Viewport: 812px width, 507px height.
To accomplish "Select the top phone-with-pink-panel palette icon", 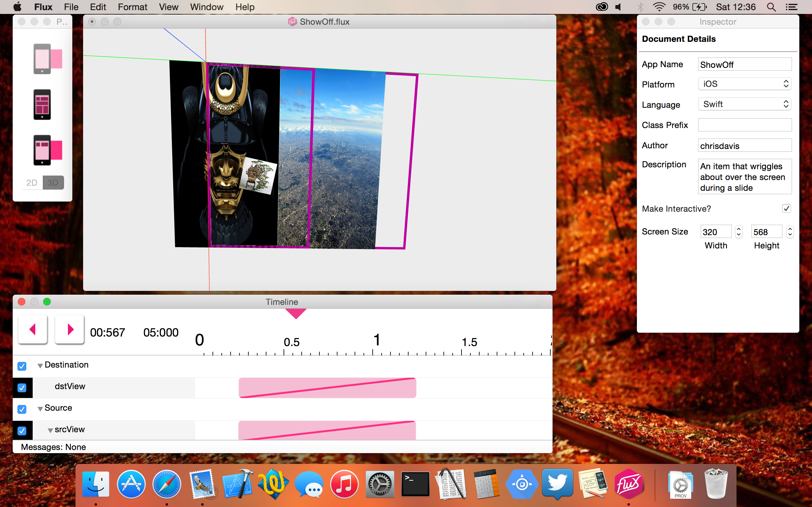I will [x=47, y=59].
